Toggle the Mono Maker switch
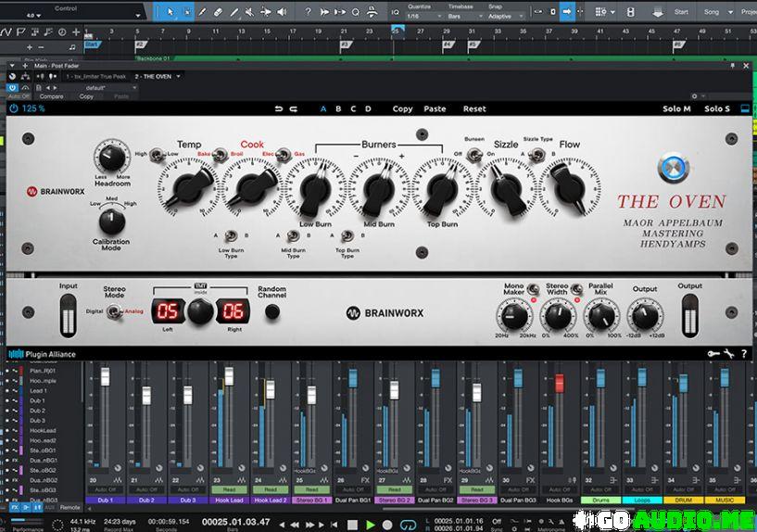This screenshot has height=532, width=757. click(533, 289)
